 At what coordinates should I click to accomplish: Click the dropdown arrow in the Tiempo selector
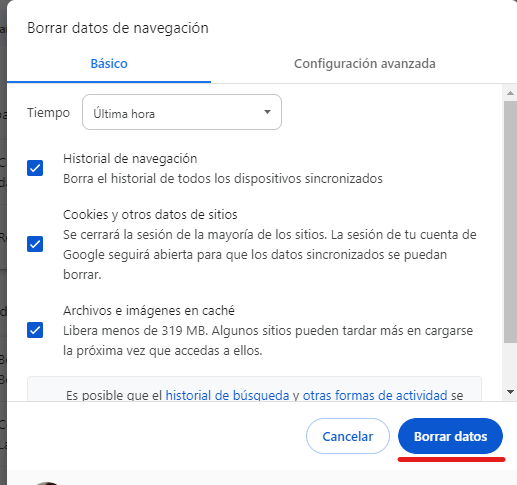coord(267,112)
